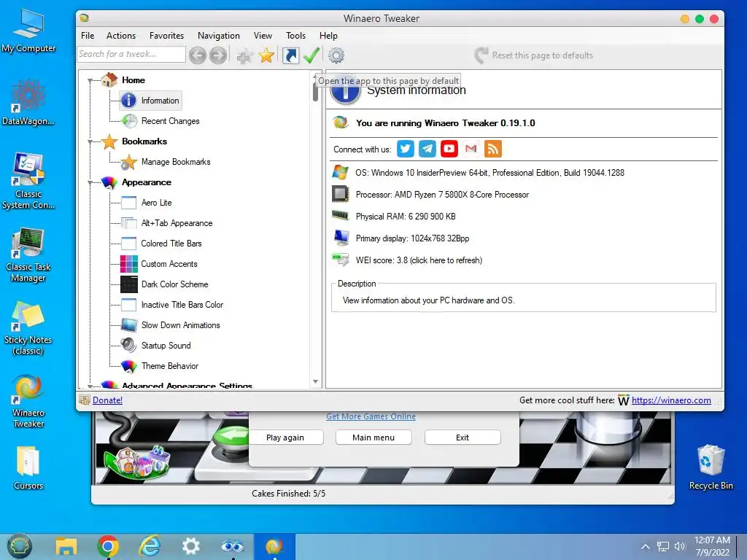This screenshot has height=560, width=747.
Task: Select the DataWagon desktop shortcut
Action: pos(28,102)
